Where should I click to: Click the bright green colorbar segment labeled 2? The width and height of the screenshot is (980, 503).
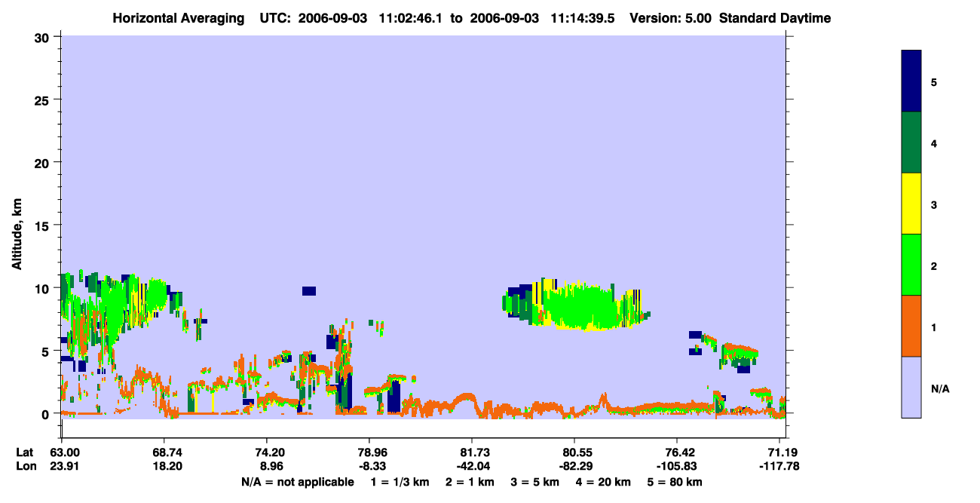[911, 265]
